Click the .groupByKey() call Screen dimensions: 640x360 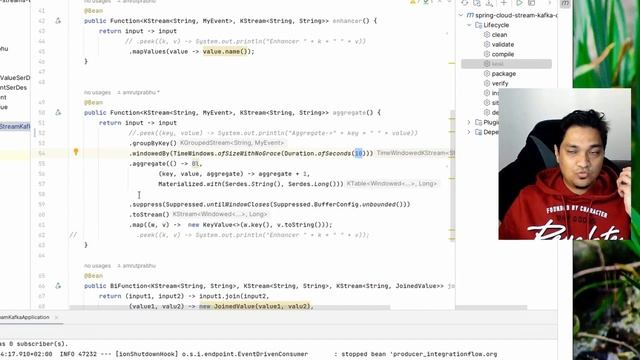(153, 143)
